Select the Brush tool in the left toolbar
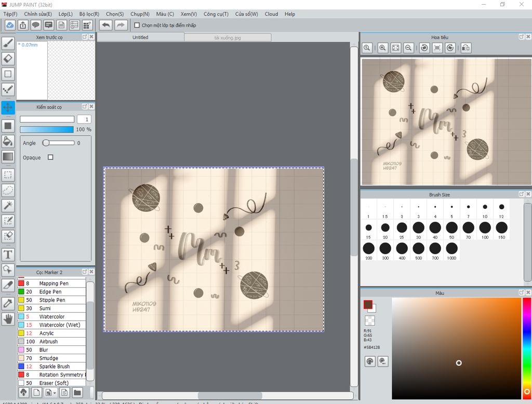The height and width of the screenshot is (404, 532). [8, 43]
